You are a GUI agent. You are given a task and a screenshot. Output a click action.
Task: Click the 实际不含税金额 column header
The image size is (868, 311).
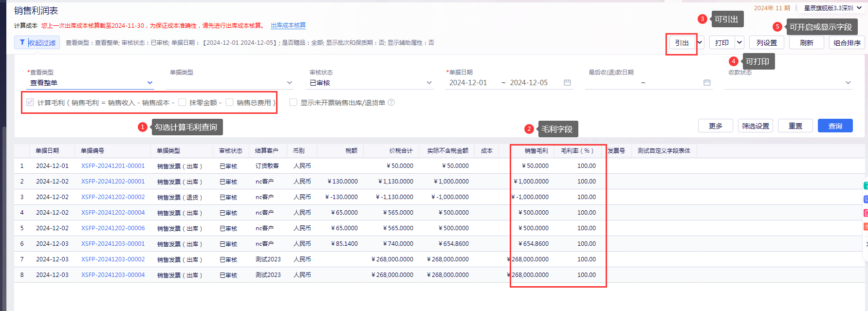coord(446,151)
